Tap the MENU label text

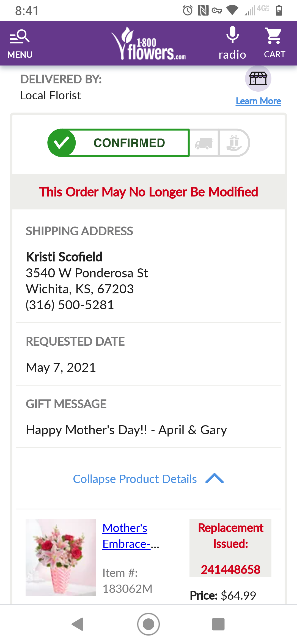pyautogui.click(x=20, y=55)
